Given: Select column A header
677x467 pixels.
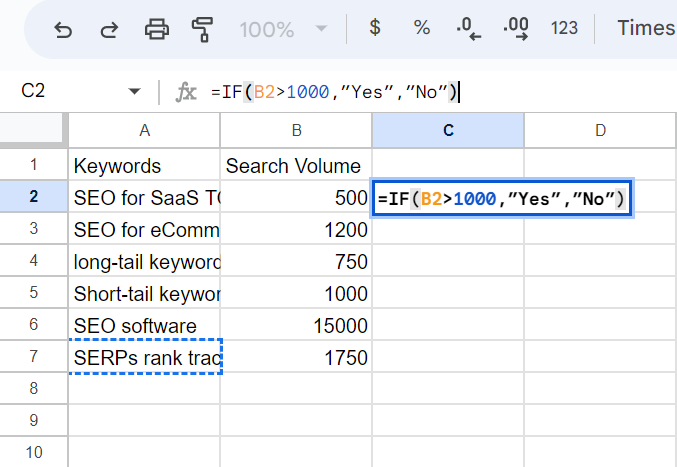Looking at the screenshot, I should pyautogui.click(x=144, y=130).
